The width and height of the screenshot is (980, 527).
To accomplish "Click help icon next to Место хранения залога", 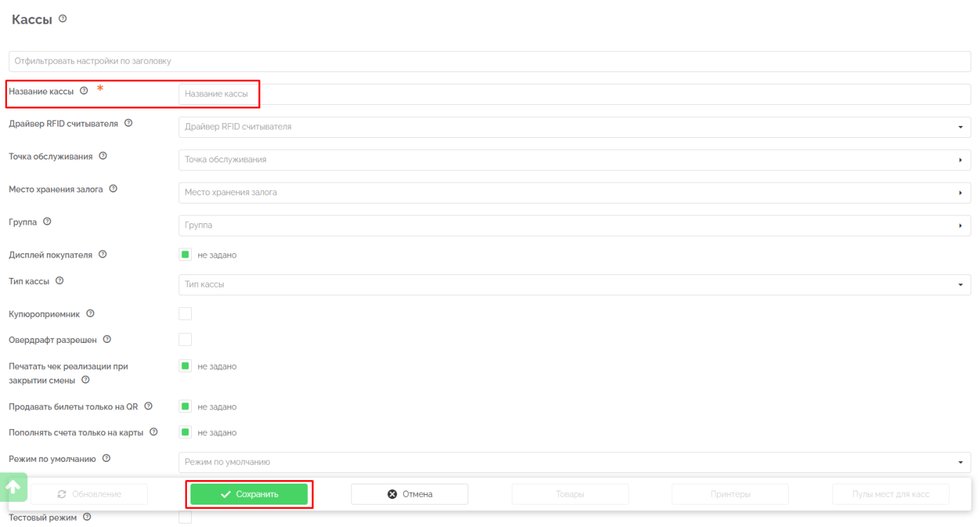I will point(113,189).
